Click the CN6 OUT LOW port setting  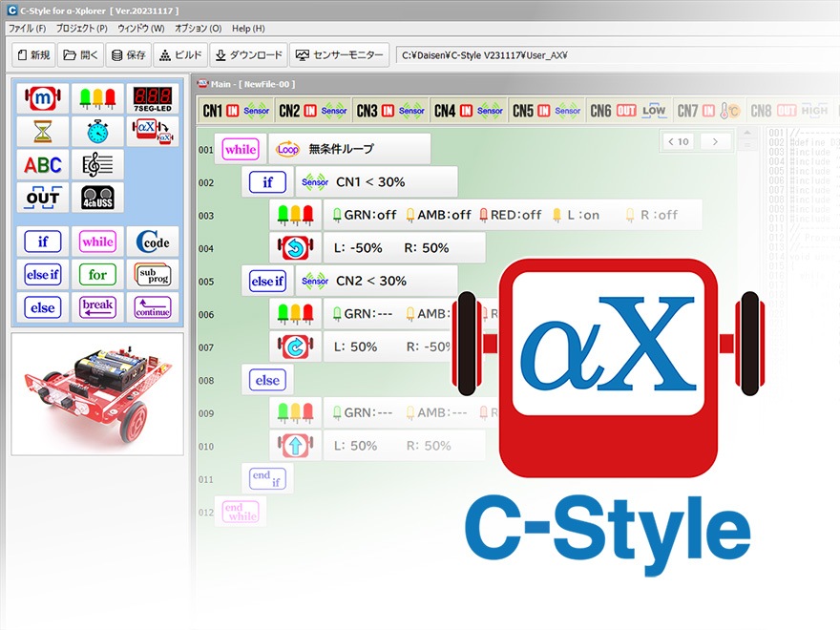click(x=627, y=111)
